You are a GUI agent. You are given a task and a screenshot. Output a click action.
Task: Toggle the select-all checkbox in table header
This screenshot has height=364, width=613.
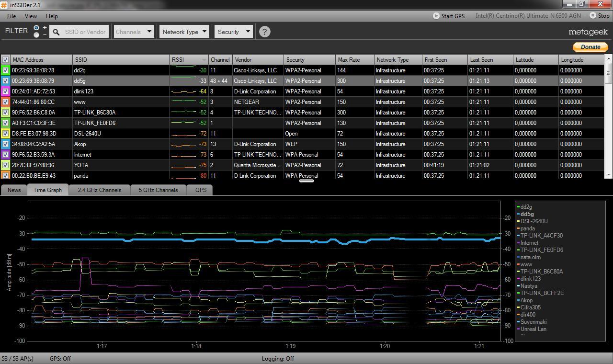[5, 60]
